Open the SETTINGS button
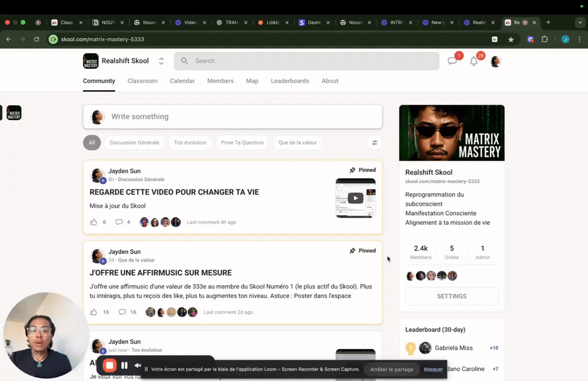 (451, 296)
